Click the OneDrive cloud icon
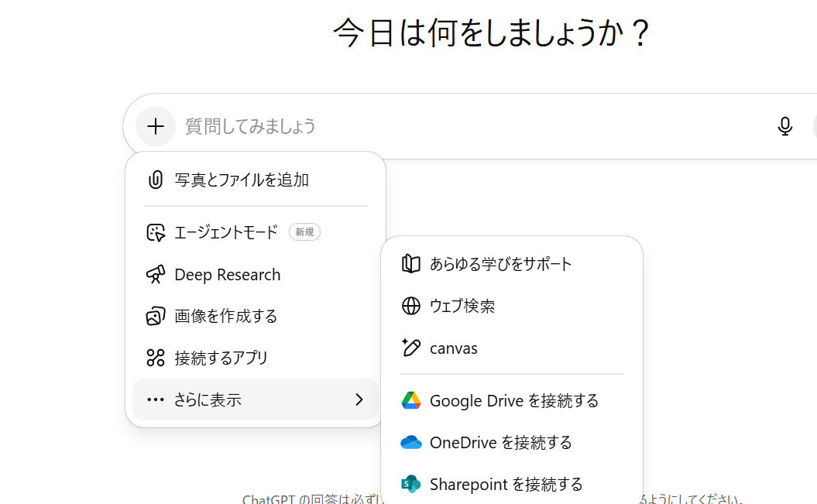The width and height of the screenshot is (817, 504). (x=410, y=443)
